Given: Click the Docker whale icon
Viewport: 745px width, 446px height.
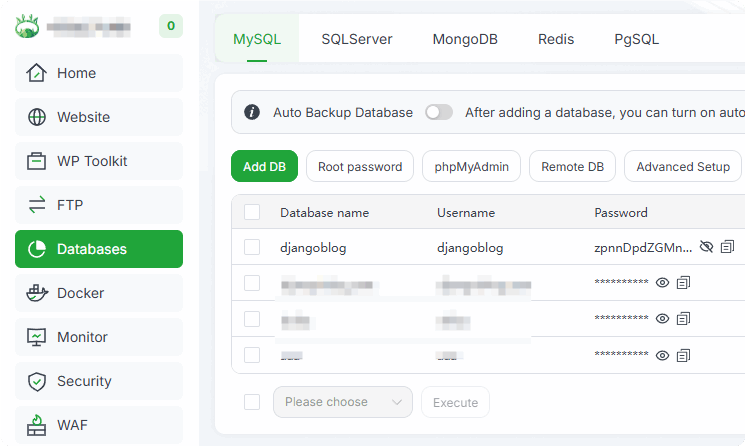Looking at the screenshot, I should [x=37, y=293].
